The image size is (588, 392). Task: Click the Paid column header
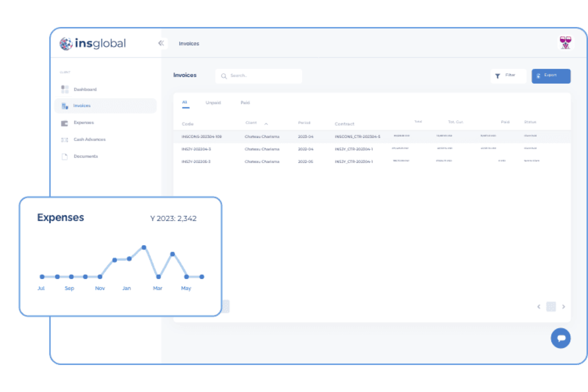[x=505, y=122]
